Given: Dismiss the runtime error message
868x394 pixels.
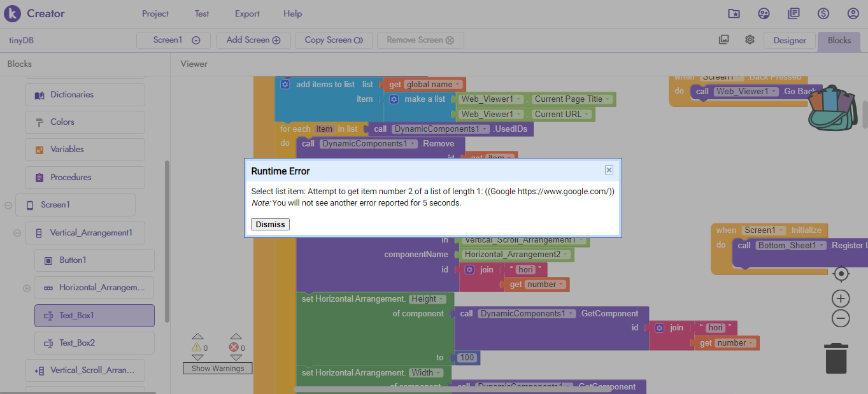Looking at the screenshot, I should [x=271, y=224].
